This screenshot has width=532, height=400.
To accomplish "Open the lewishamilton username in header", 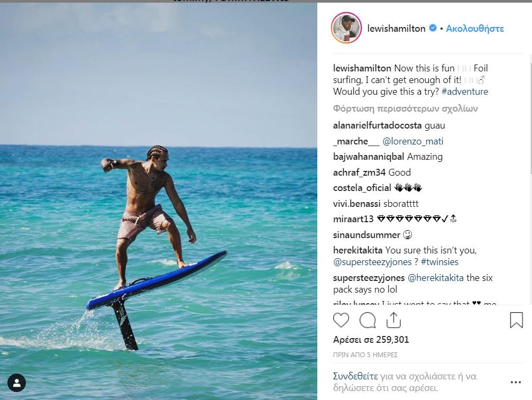I will [396, 29].
